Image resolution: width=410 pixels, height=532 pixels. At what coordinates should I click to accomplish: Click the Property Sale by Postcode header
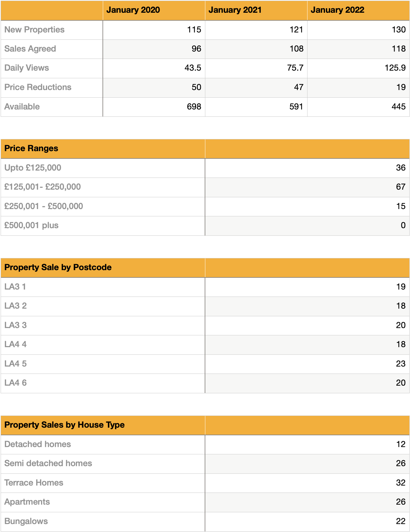58,267
